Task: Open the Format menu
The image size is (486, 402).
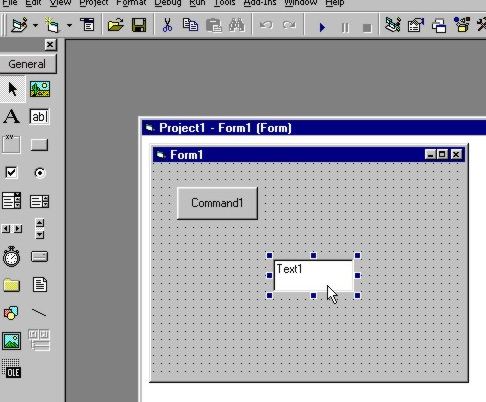Action: point(131,3)
